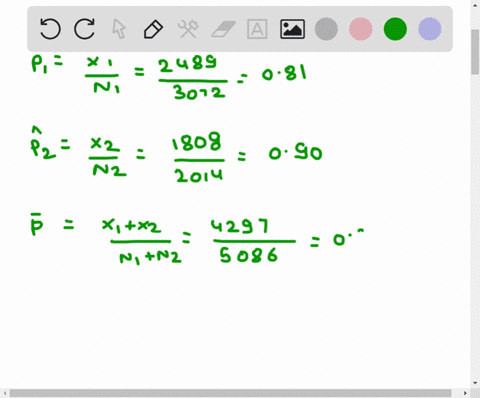The height and width of the screenshot is (398, 480).
Task: Select the text box tool
Action: [x=257, y=29]
